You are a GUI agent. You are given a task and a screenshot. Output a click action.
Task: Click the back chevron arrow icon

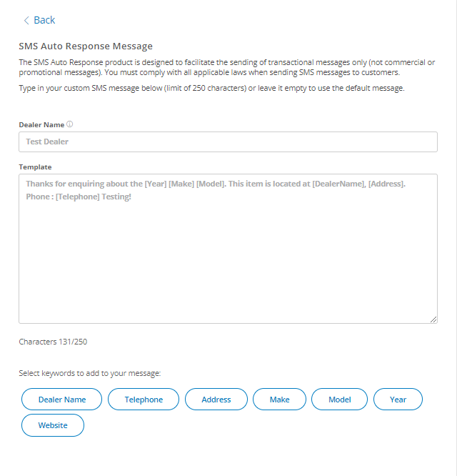coord(26,20)
